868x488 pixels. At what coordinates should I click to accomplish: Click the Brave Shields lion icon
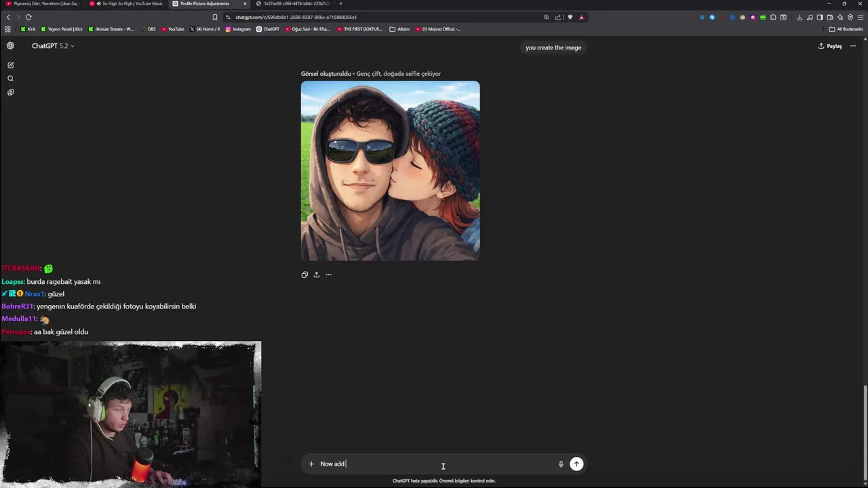[570, 17]
